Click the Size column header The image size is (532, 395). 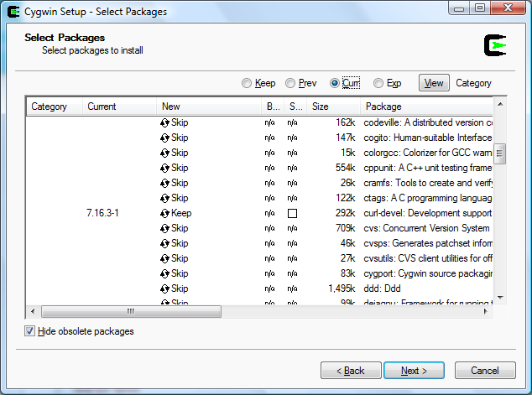click(x=333, y=107)
